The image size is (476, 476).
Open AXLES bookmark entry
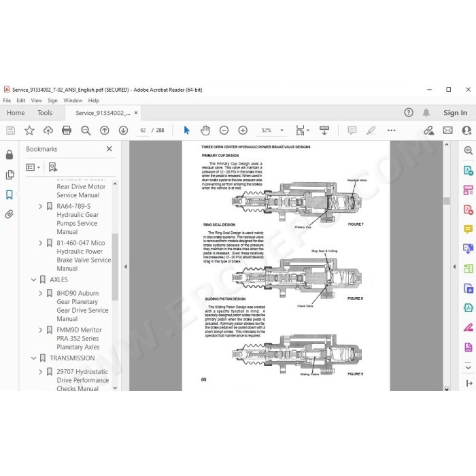click(x=59, y=279)
